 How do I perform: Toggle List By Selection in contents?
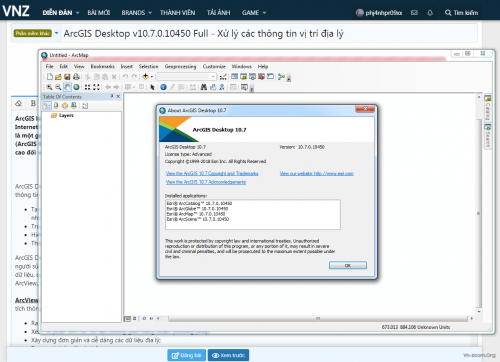click(74, 106)
